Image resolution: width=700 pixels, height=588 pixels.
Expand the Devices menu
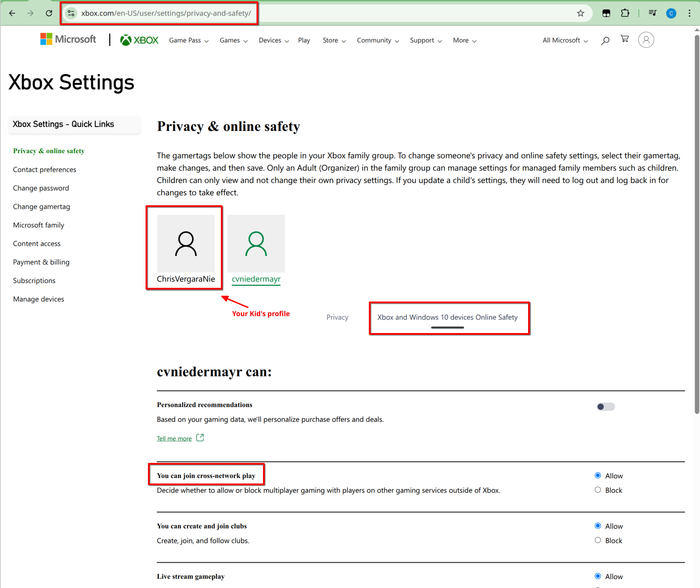pyautogui.click(x=274, y=40)
